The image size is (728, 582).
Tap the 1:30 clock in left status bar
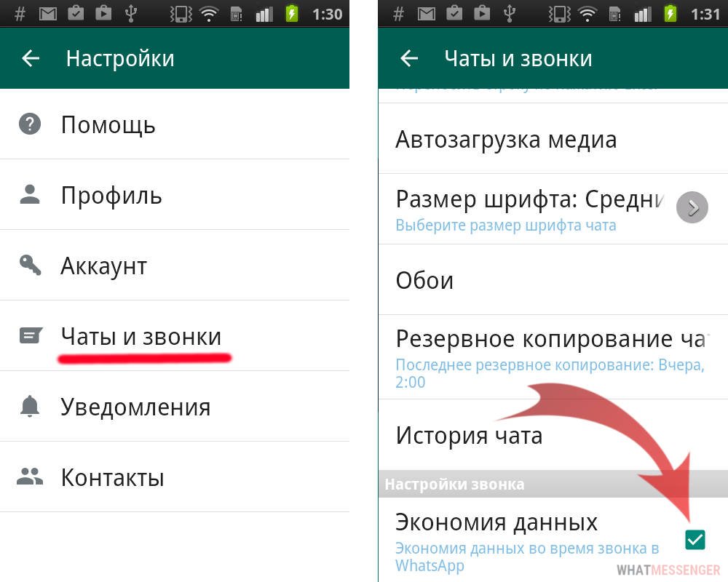pyautogui.click(x=328, y=15)
